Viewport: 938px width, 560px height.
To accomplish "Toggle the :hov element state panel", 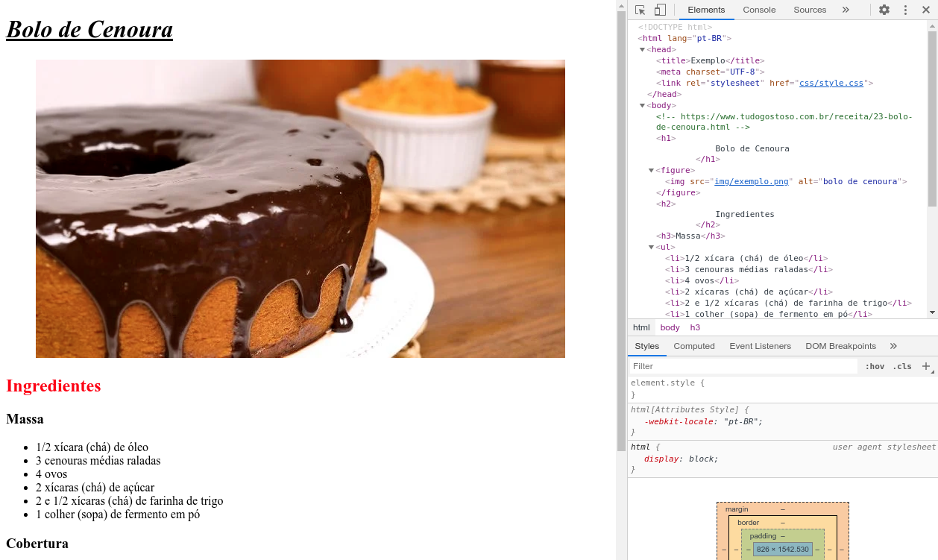I will pyautogui.click(x=875, y=366).
